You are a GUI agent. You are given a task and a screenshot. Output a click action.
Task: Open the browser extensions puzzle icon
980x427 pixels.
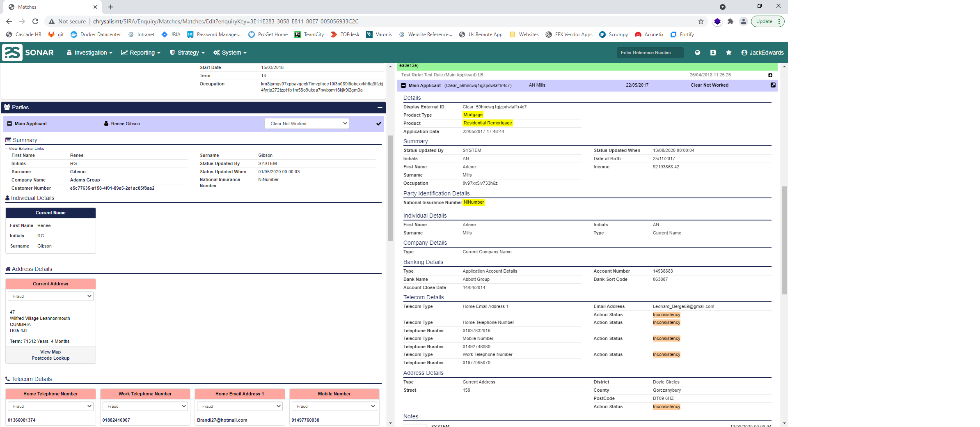[730, 21]
